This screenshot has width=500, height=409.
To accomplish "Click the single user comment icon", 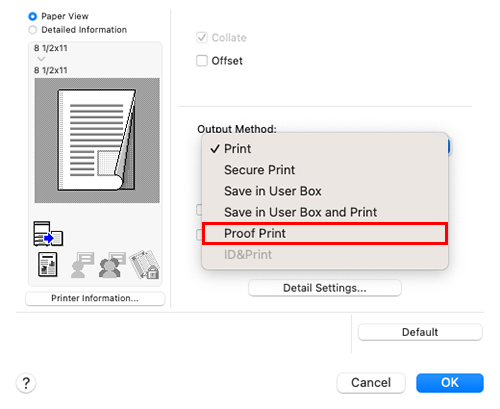I will [x=82, y=265].
